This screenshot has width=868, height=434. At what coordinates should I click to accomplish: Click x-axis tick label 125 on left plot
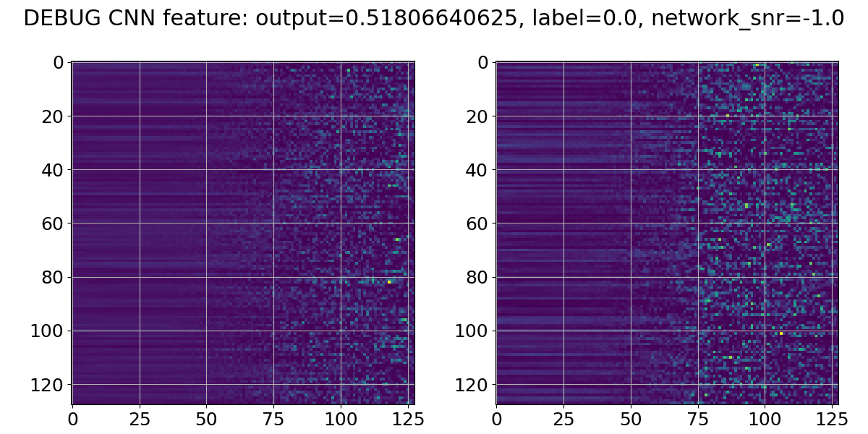pos(408,418)
